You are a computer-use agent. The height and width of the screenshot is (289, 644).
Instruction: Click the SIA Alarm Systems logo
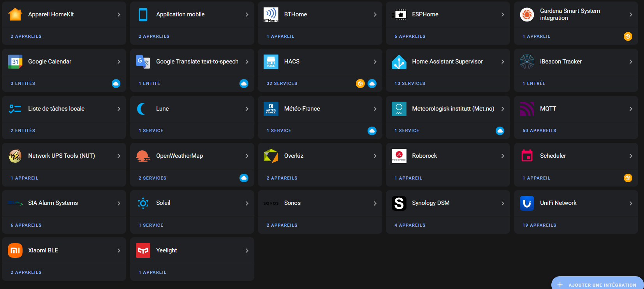[x=15, y=203]
